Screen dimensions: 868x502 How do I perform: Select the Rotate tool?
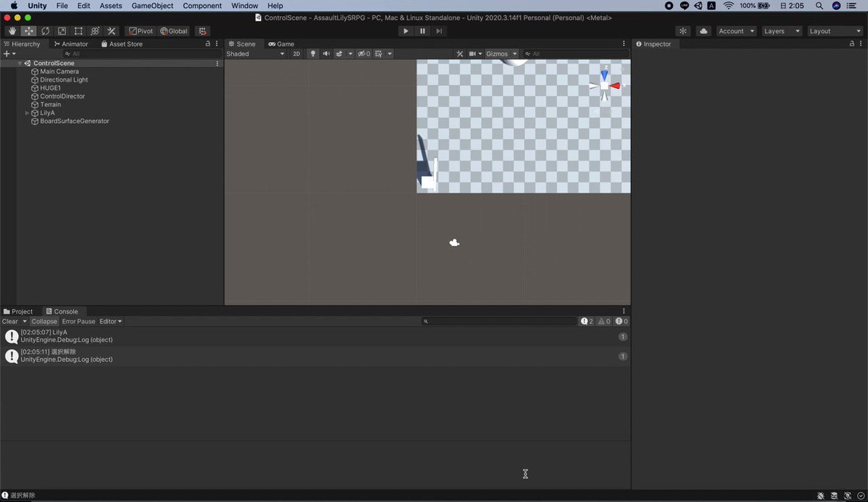click(x=46, y=31)
